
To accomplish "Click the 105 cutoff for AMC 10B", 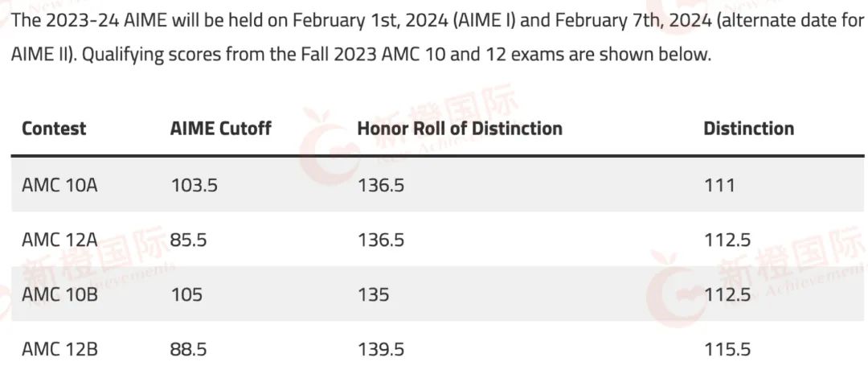I will click(186, 294).
